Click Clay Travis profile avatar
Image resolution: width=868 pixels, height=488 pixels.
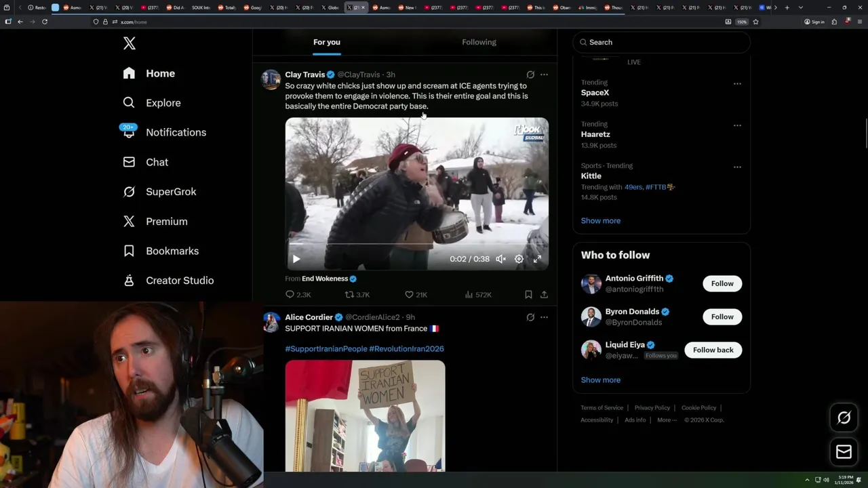pos(271,79)
